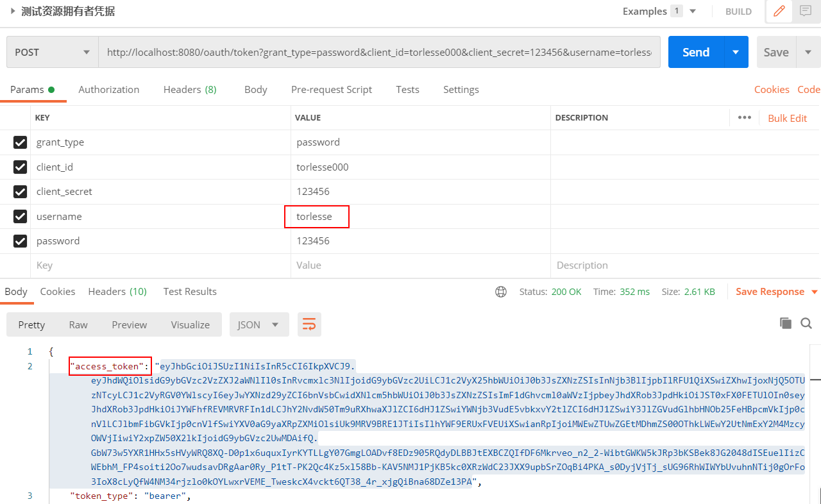The image size is (821, 504).
Task: Click the Save button
Action: pyautogui.click(x=776, y=52)
